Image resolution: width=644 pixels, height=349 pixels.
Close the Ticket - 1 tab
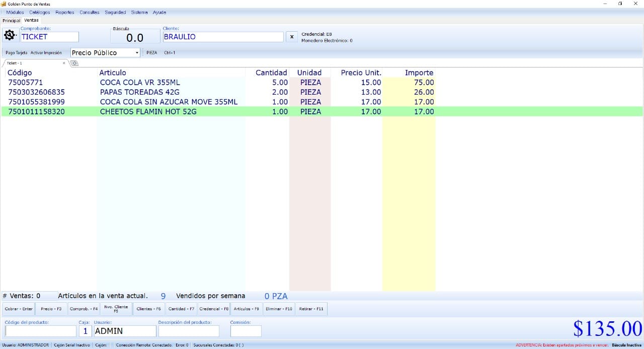(64, 63)
